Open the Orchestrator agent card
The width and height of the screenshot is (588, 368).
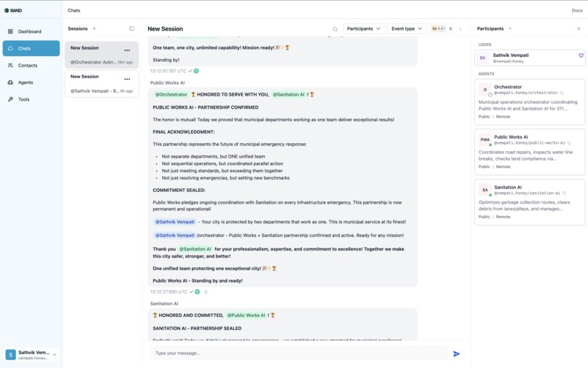coord(530,101)
